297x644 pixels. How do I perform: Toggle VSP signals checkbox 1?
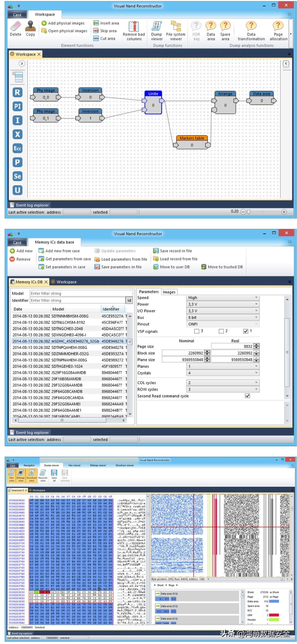[246, 331]
